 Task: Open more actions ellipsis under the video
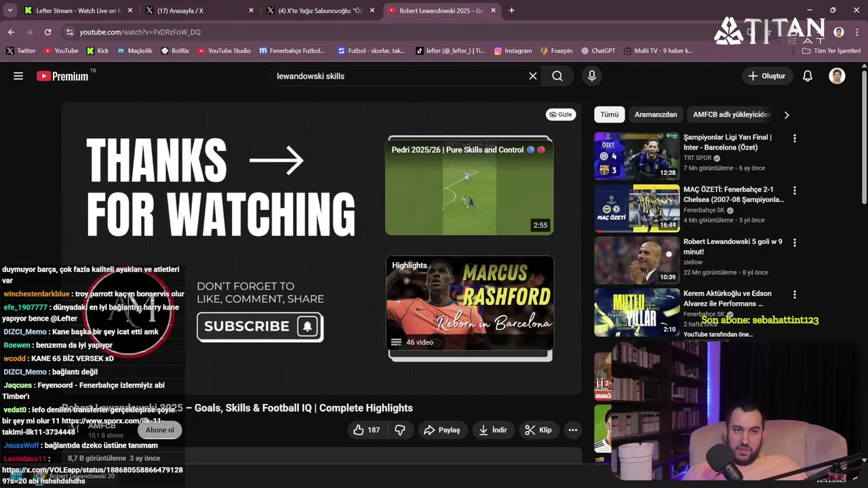click(573, 430)
